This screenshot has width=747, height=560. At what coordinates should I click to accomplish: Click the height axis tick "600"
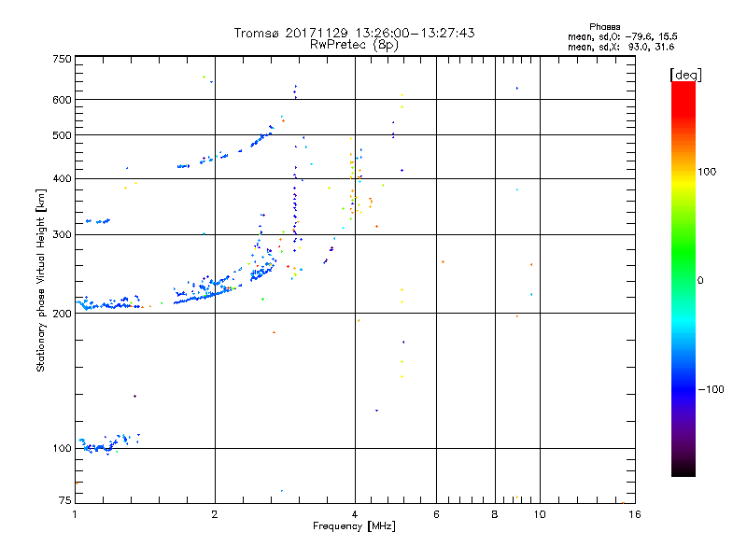[x=62, y=100]
